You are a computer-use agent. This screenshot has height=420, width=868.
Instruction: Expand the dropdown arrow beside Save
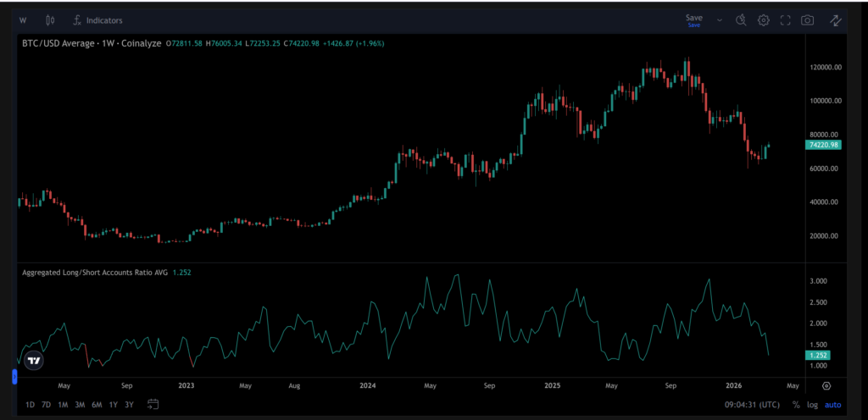(x=720, y=19)
